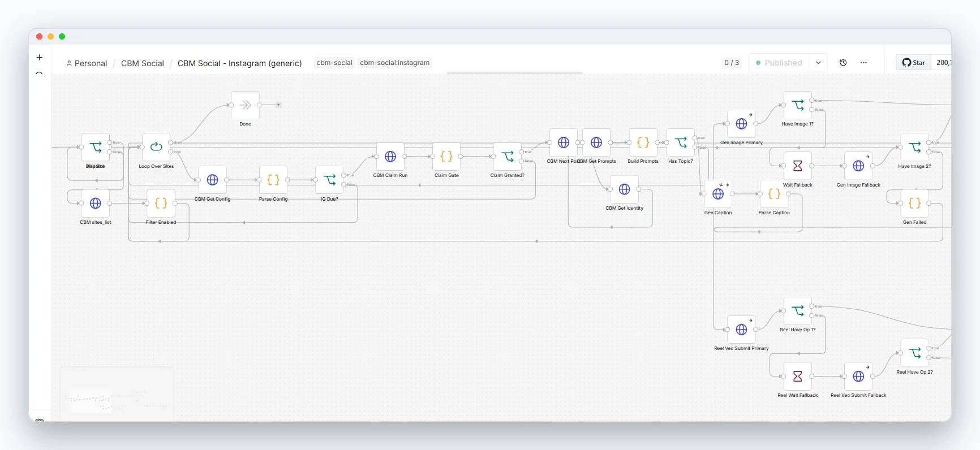Click the Reel Veo Submit Fallback node
This screenshot has height=450, width=980.
click(858, 377)
